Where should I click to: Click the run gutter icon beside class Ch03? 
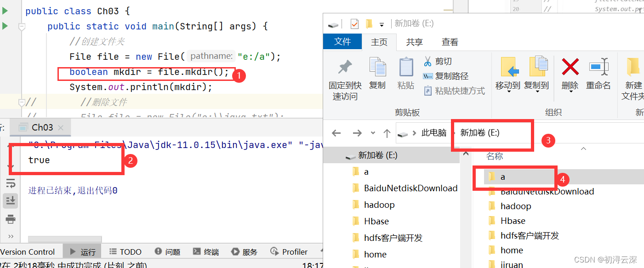5,10
